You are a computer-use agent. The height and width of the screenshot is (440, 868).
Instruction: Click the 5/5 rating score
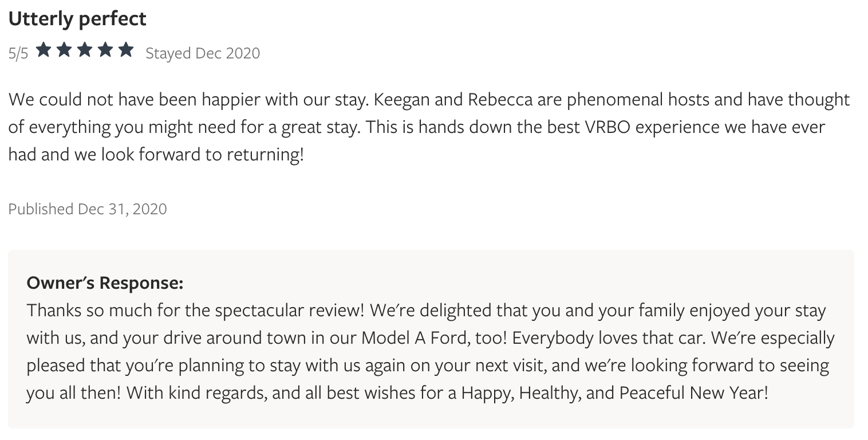18,53
